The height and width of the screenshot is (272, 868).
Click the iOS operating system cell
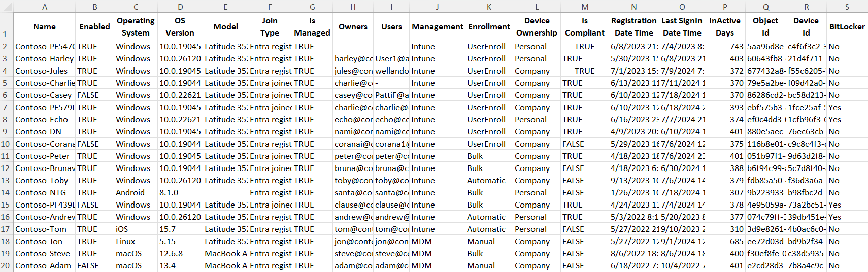pyautogui.click(x=136, y=229)
